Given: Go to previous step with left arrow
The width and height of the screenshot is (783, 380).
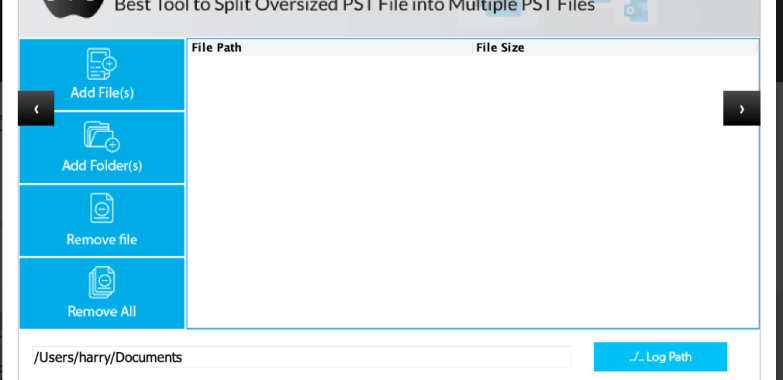Looking at the screenshot, I should click(x=36, y=108).
